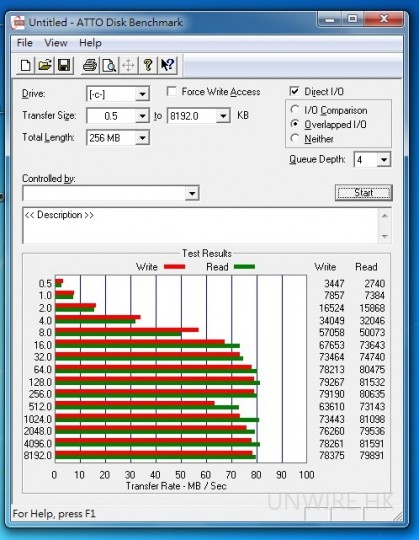Click the Read column header over result values

point(366,267)
